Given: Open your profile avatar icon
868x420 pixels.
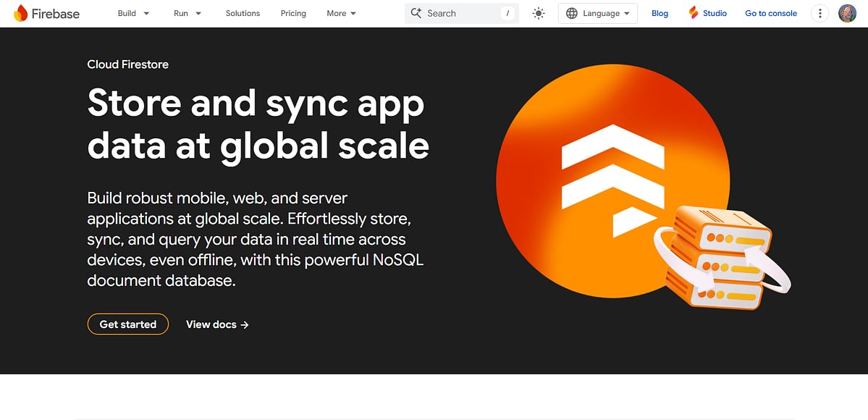Looking at the screenshot, I should pyautogui.click(x=847, y=12).
